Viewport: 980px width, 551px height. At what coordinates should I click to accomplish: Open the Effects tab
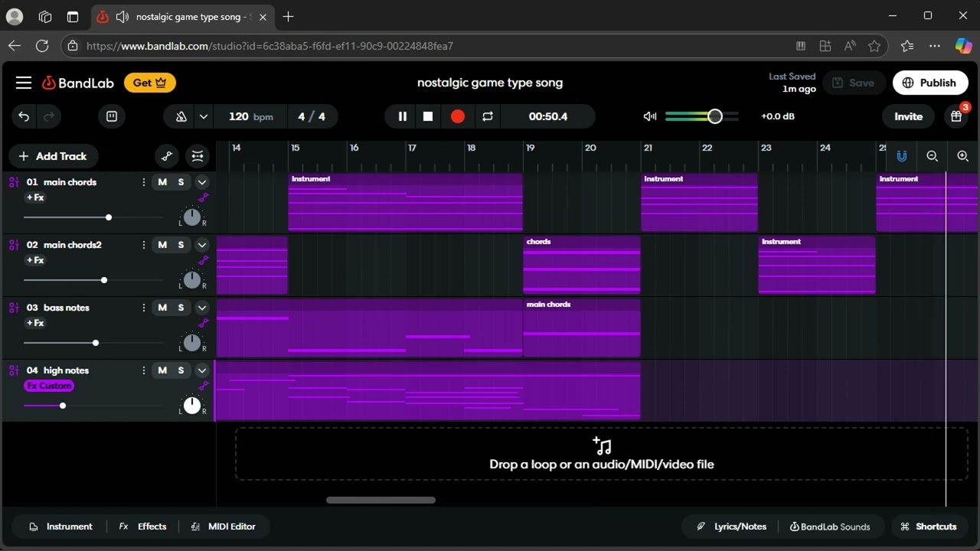coord(142,527)
